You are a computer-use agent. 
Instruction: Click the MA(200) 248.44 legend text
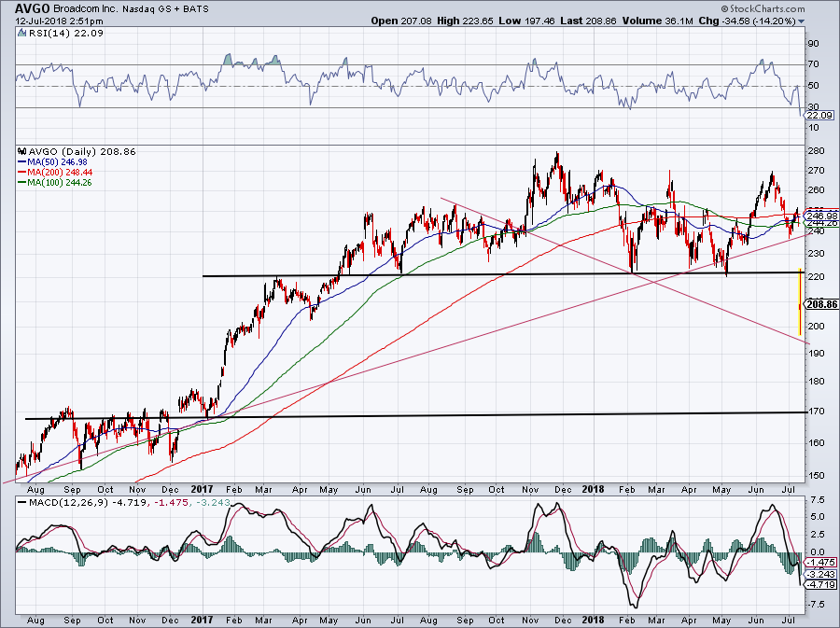coord(60,172)
